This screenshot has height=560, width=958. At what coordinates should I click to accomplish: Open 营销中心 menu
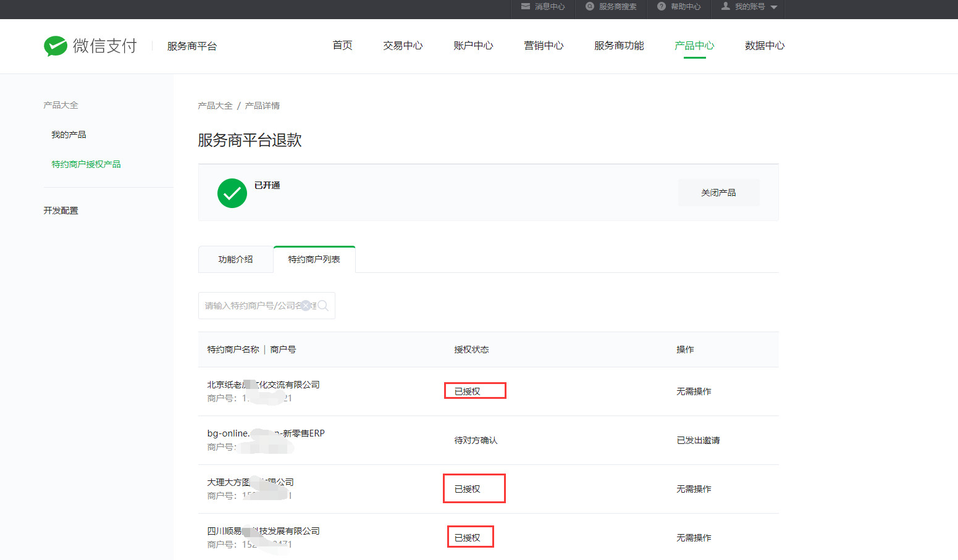click(544, 46)
